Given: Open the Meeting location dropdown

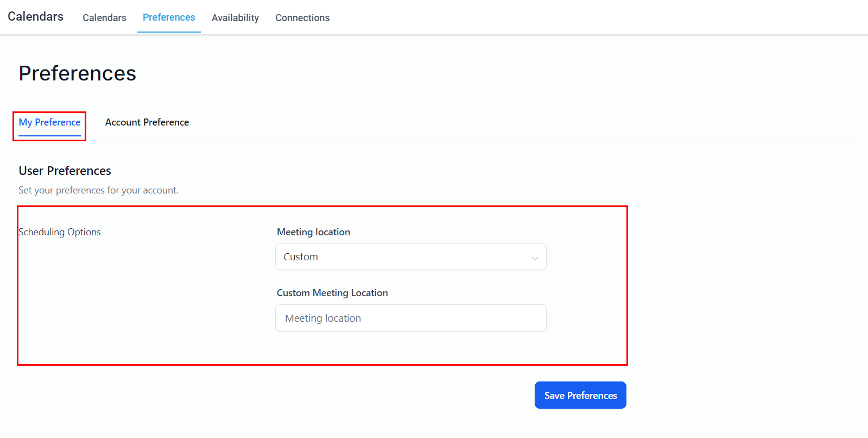Looking at the screenshot, I should click(x=410, y=256).
